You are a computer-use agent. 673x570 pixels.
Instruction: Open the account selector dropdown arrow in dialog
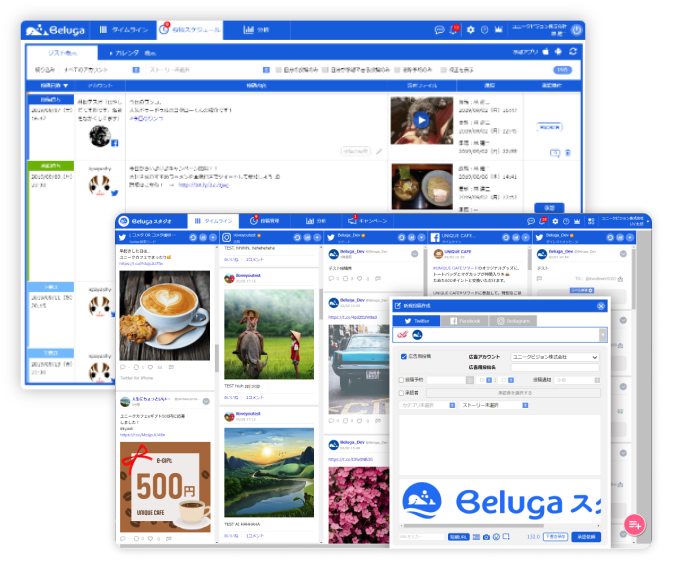click(x=603, y=335)
